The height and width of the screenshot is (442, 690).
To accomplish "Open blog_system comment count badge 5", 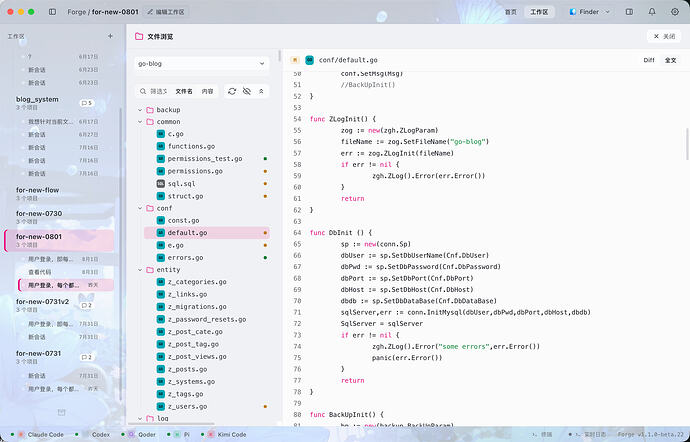I will (87, 103).
